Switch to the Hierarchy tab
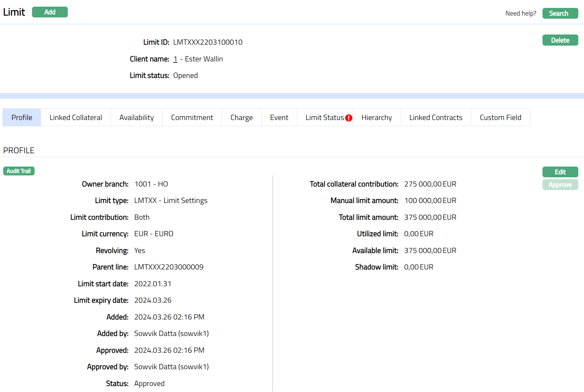This screenshot has width=584, height=392. point(376,117)
